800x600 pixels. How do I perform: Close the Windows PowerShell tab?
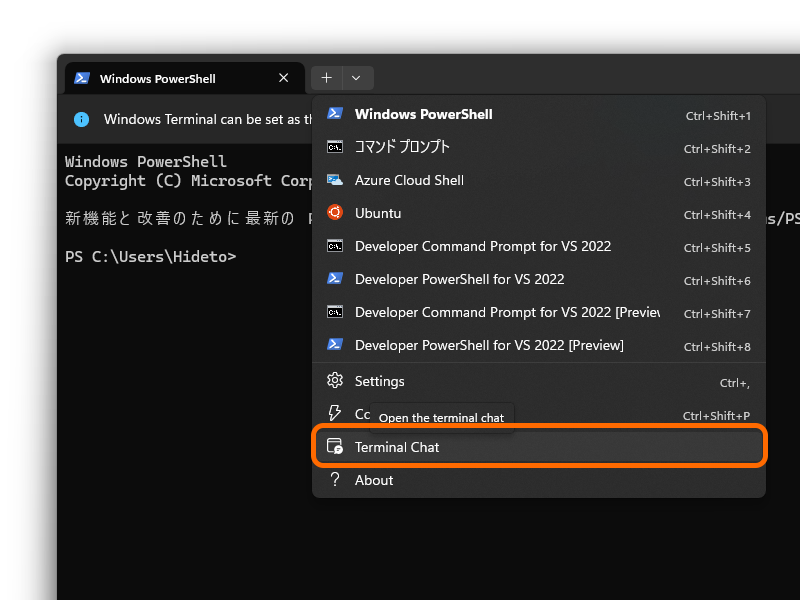(x=282, y=77)
